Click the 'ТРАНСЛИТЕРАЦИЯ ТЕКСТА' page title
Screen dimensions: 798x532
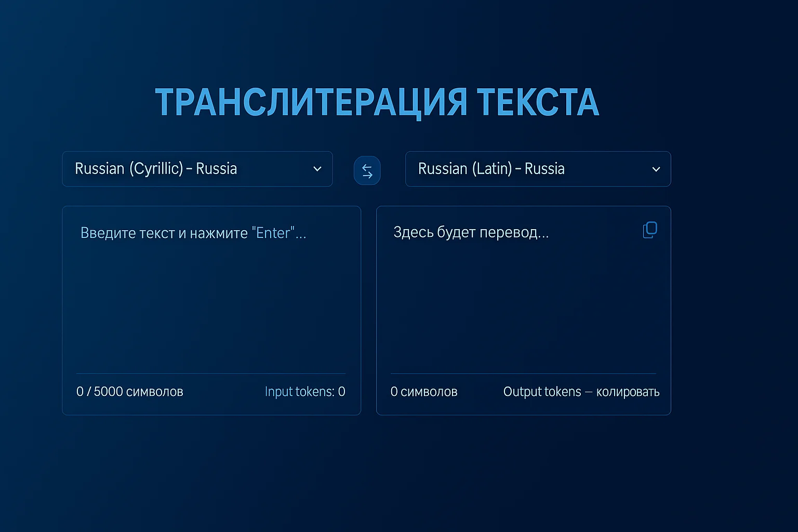377,102
